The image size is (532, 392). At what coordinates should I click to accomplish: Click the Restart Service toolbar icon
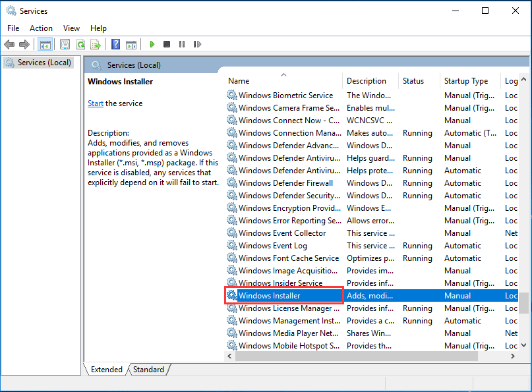pos(197,44)
